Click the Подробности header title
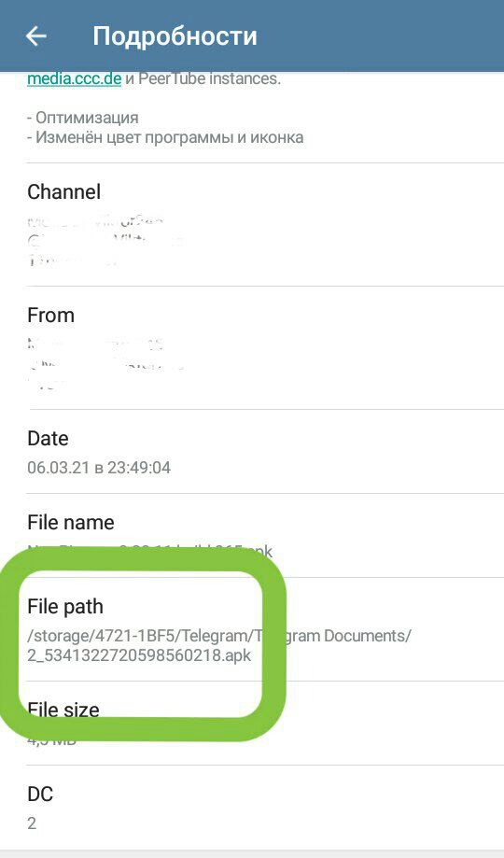This screenshot has height=858, width=504. click(175, 36)
